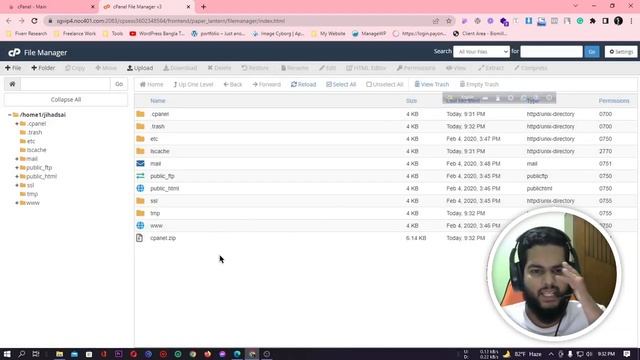Click the Permissions toolbar button

(x=416, y=68)
